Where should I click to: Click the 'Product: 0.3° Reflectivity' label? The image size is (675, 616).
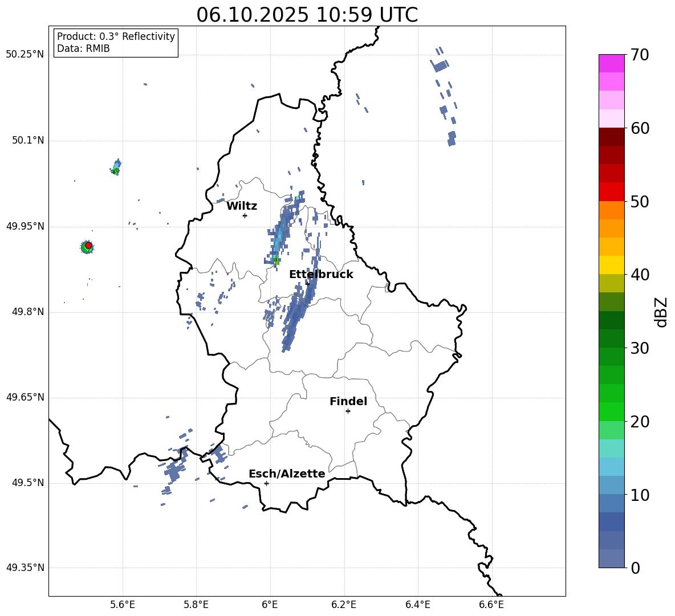[116, 36]
